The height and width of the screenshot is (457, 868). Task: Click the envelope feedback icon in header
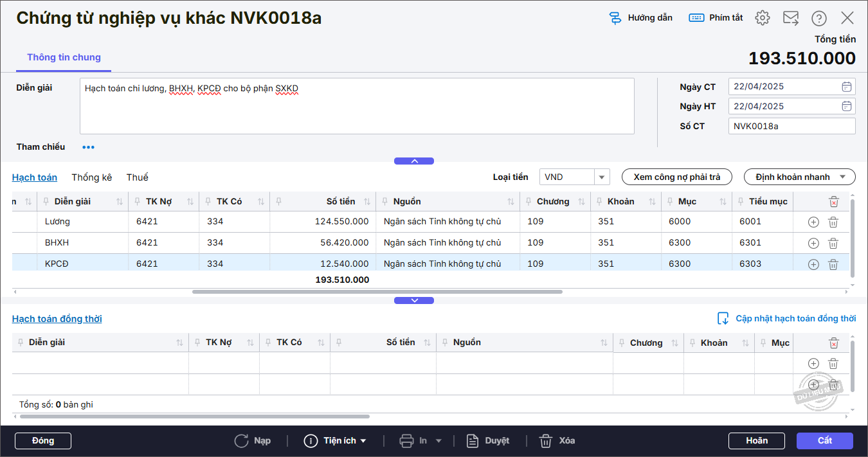[791, 18]
